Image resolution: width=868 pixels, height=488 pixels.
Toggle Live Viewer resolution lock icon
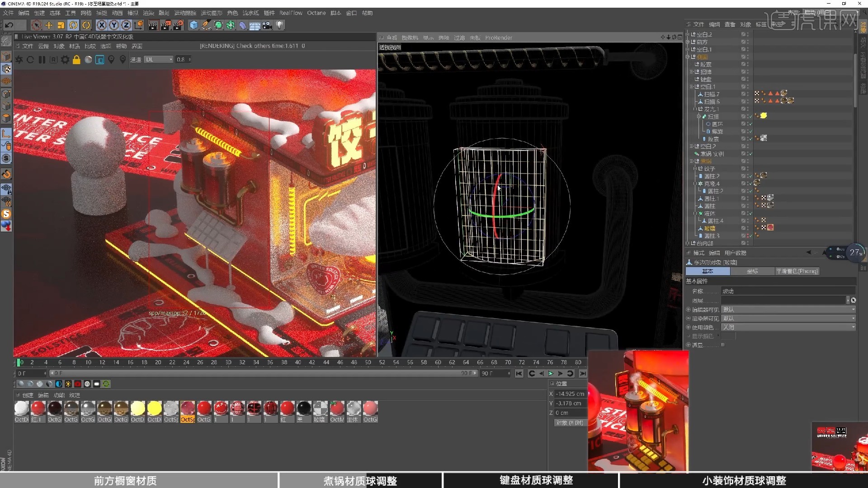[76, 60]
